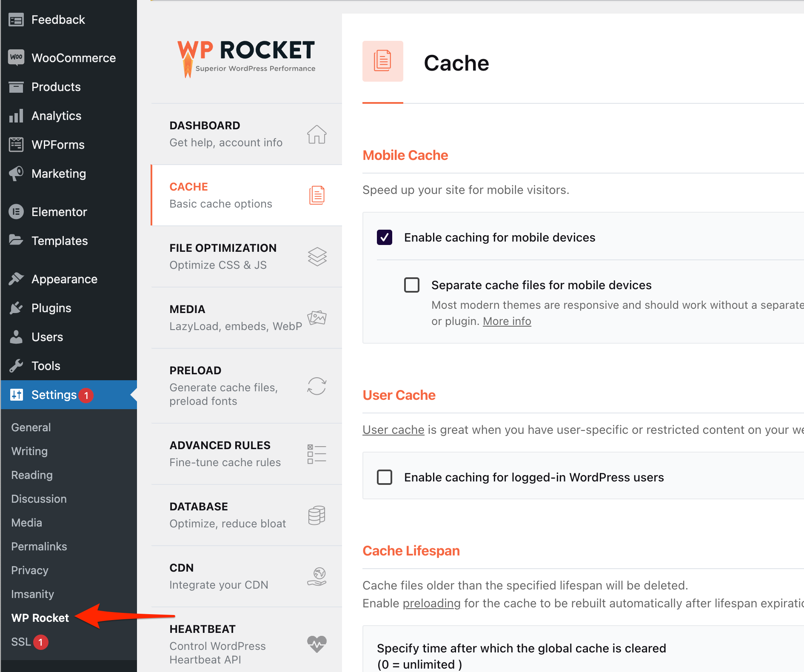Open WP Rocket in Settings submenu
Viewport: 804px width, 672px height.
(40, 618)
